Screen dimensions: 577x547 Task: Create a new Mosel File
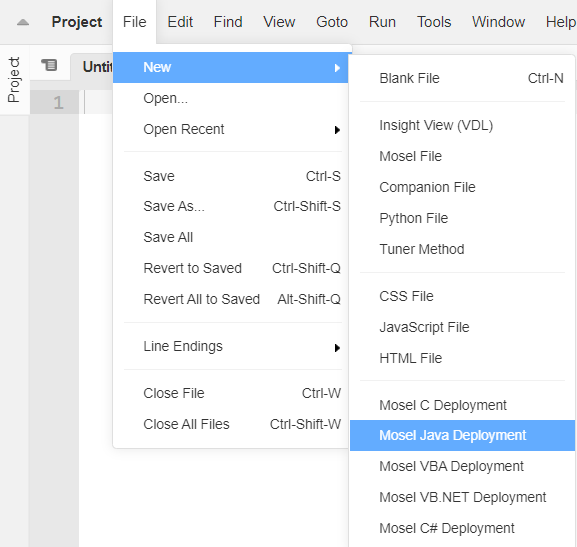[462, 156]
